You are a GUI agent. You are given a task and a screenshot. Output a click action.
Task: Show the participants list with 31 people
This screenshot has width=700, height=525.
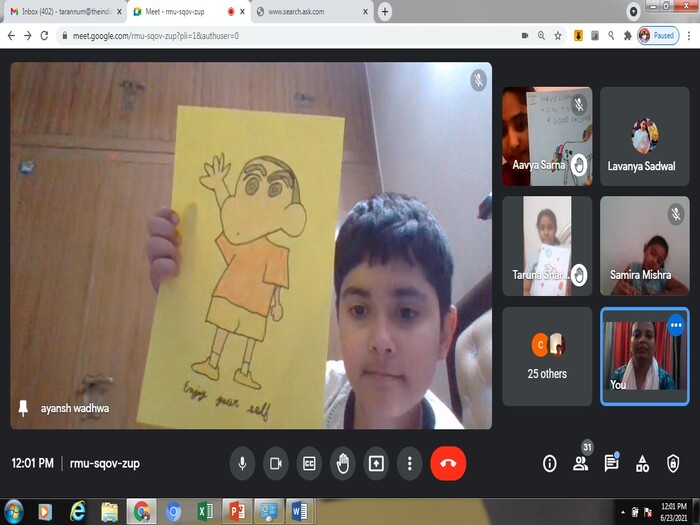(580, 463)
